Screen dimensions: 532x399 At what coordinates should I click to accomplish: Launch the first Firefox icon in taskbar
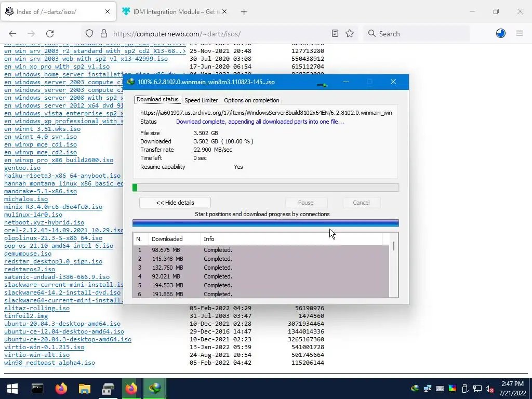61,389
